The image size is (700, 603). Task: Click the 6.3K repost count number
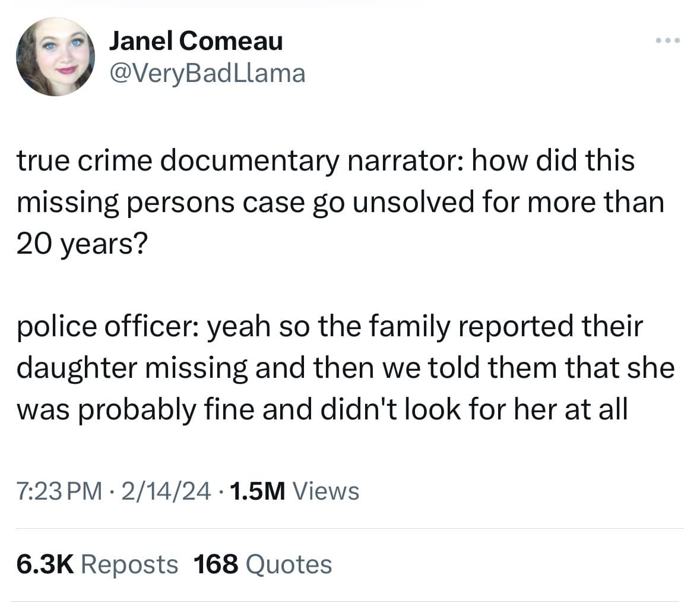tap(45, 564)
